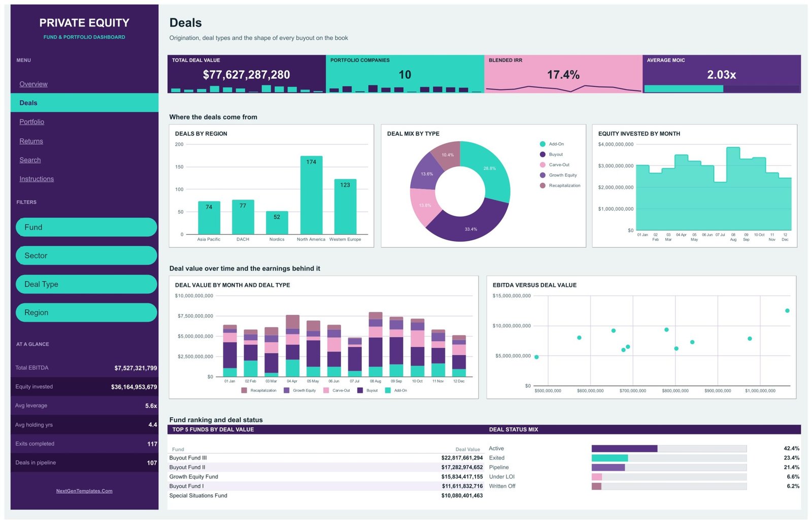Open the Sector filter

pos(86,255)
